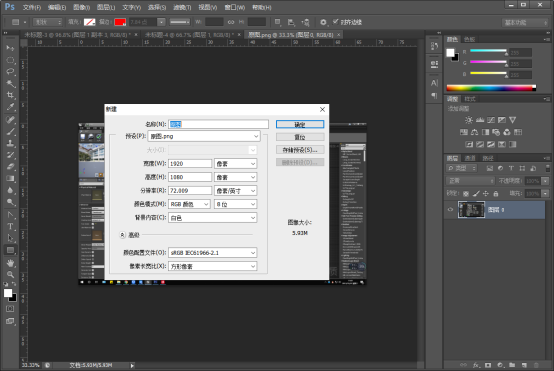Screen dimensions: 554x371
Task: Select the Rectangle shape tool in toolbox
Action: tap(10, 250)
